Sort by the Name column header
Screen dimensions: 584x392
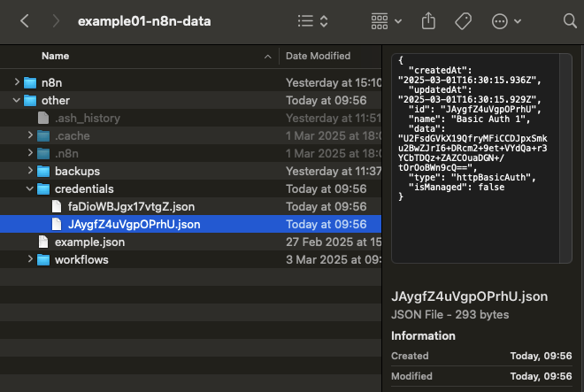click(x=56, y=56)
